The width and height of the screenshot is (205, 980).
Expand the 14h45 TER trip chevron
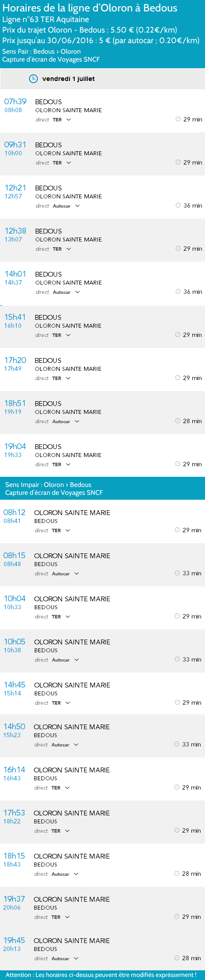pos(68,703)
